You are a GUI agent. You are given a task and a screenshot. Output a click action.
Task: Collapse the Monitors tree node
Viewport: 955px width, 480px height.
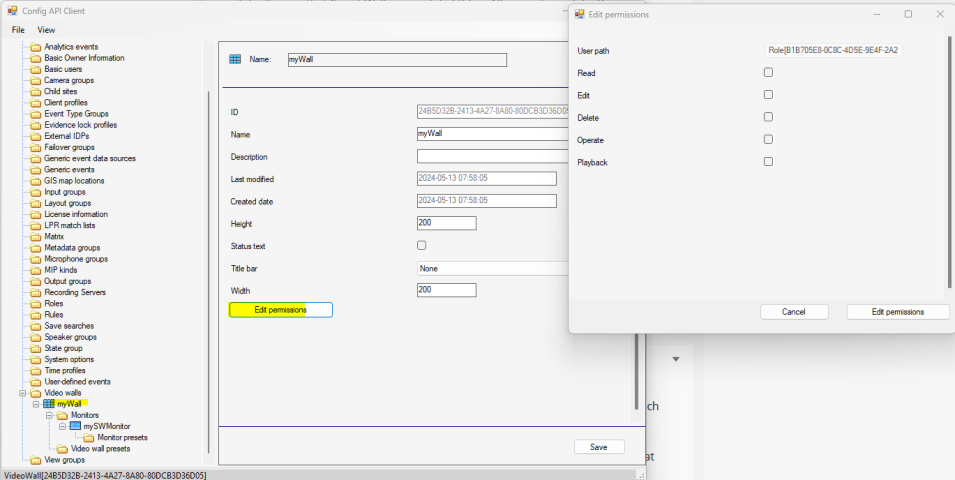(x=48, y=415)
